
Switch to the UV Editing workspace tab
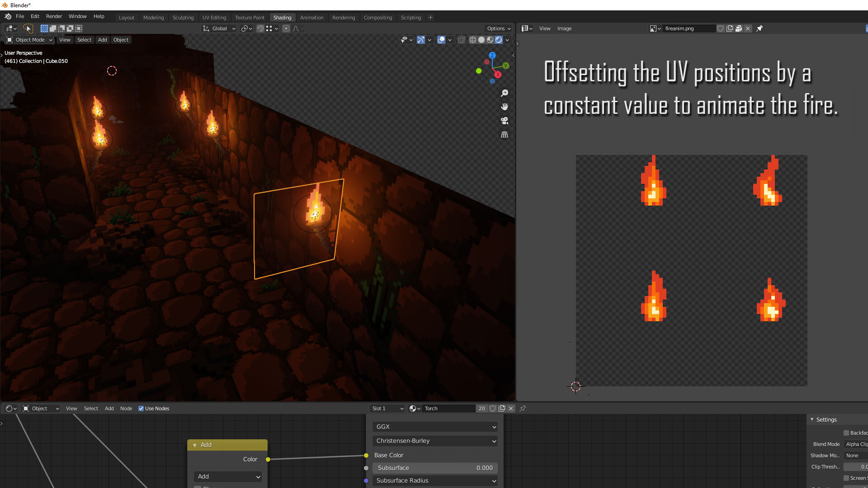click(214, 18)
